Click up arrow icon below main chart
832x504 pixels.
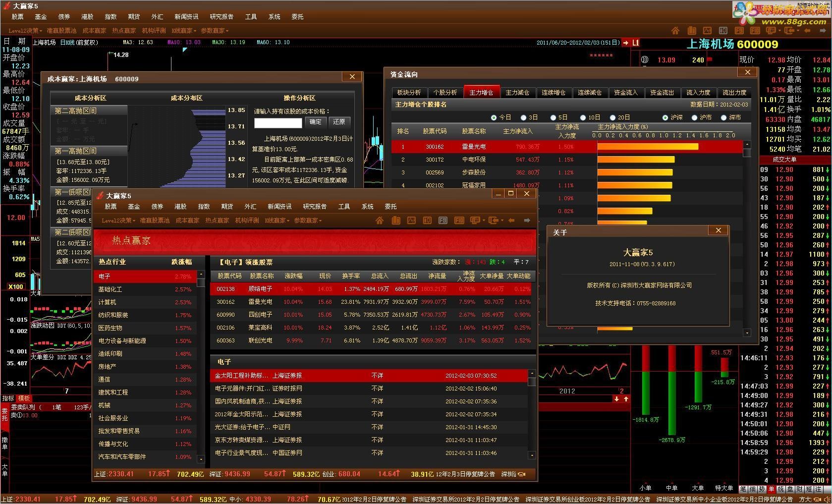click(x=626, y=399)
